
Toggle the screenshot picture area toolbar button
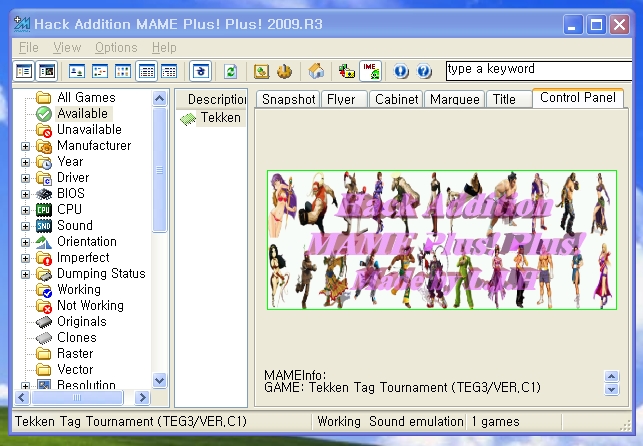[47, 71]
